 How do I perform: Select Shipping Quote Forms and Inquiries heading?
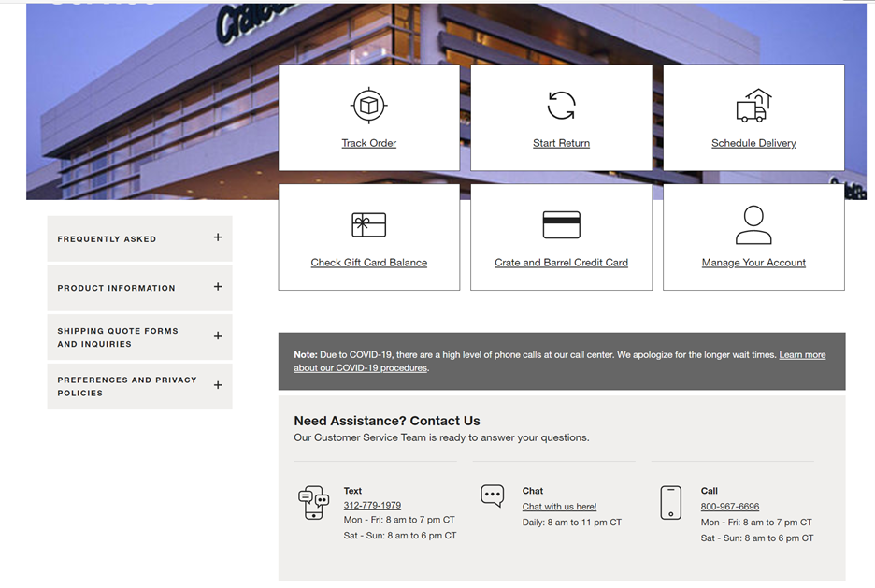[x=118, y=337]
